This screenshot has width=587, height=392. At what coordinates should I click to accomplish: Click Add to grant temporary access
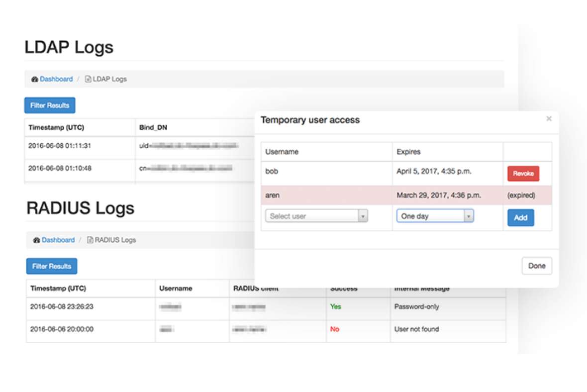520,217
